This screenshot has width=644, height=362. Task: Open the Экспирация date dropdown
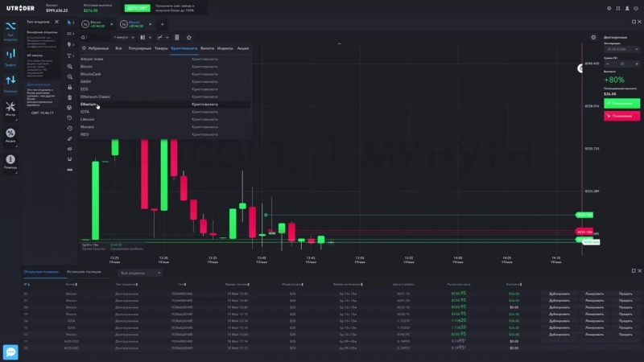pyautogui.click(x=621, y=49)
